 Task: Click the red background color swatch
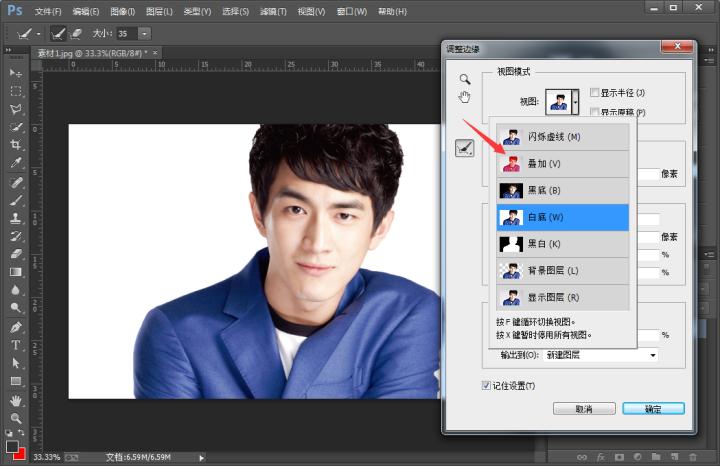pos(21,454)
